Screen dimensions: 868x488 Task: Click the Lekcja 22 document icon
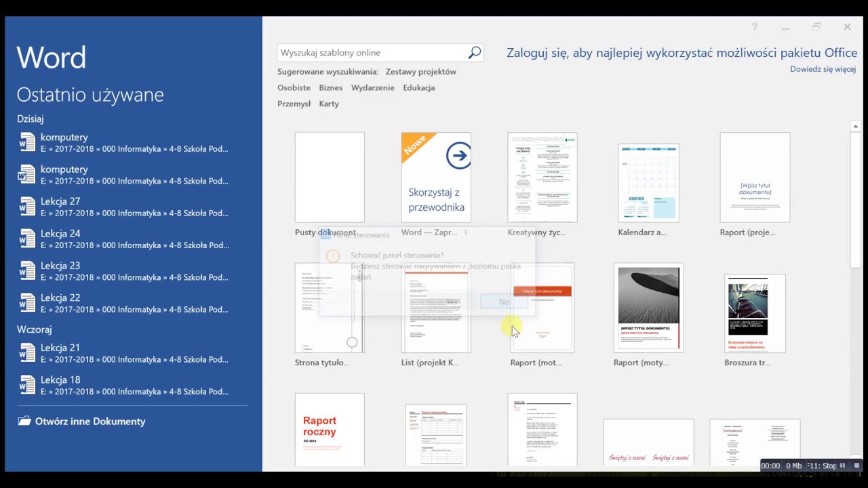(26, 303)
